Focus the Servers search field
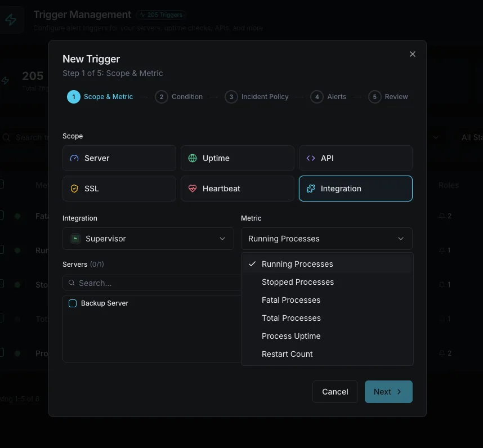Screen dimensions: 483x448 [x=152, y=283]
